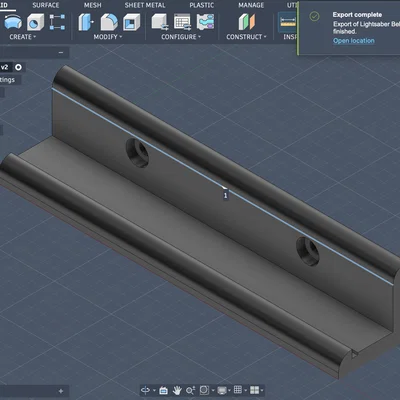The width and height of the screenshot is (400, 400).
Task: Select the Press Pull tool
Action: click(x=86, y=22)
